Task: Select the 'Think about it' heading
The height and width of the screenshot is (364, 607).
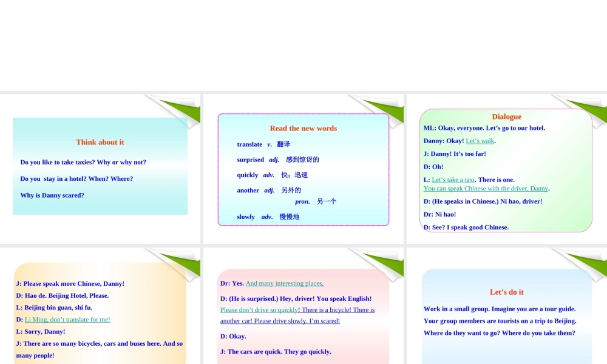Action: tap(100, 142)
